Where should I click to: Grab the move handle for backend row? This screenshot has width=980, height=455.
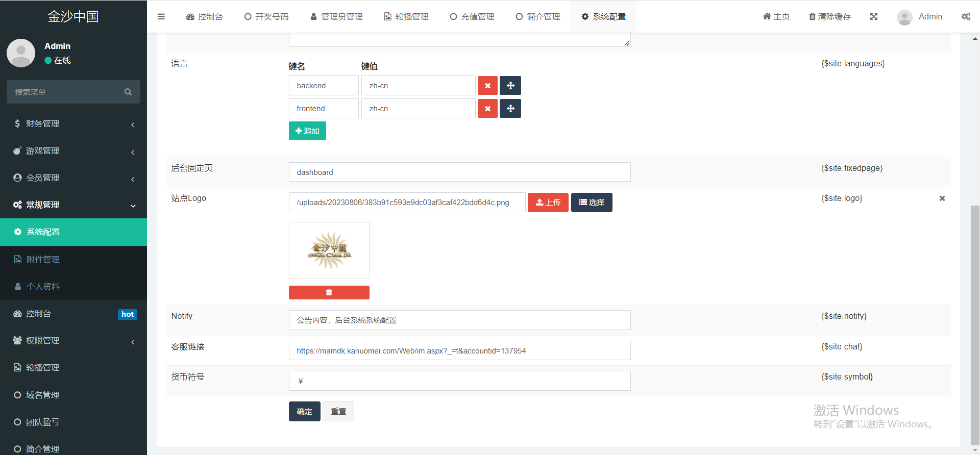pos(510,86)
